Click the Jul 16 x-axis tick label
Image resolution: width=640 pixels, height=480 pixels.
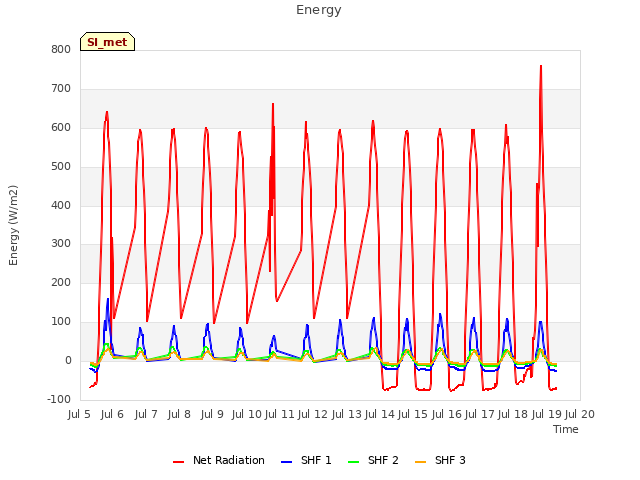click(x=446, y=414)
